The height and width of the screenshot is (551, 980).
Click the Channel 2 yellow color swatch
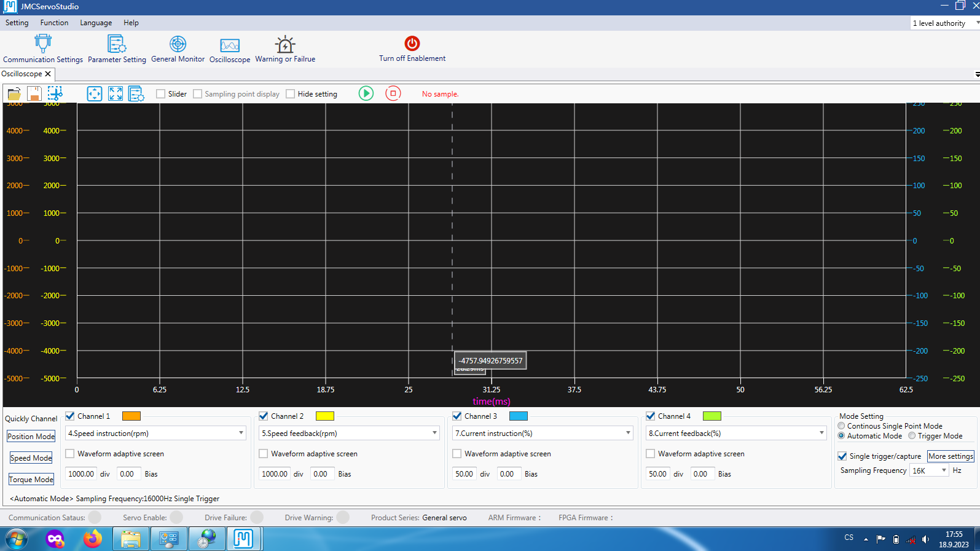point(324,416)
